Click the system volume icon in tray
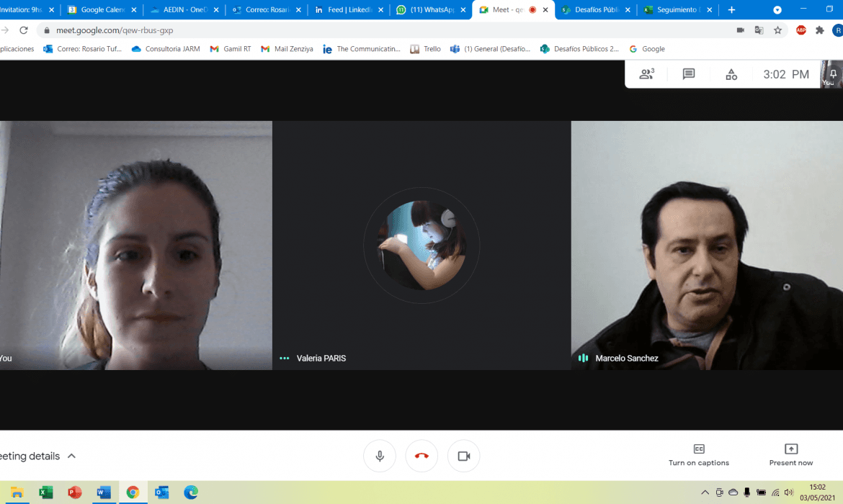This screenshot has width=843, height=504. [789, 492]
